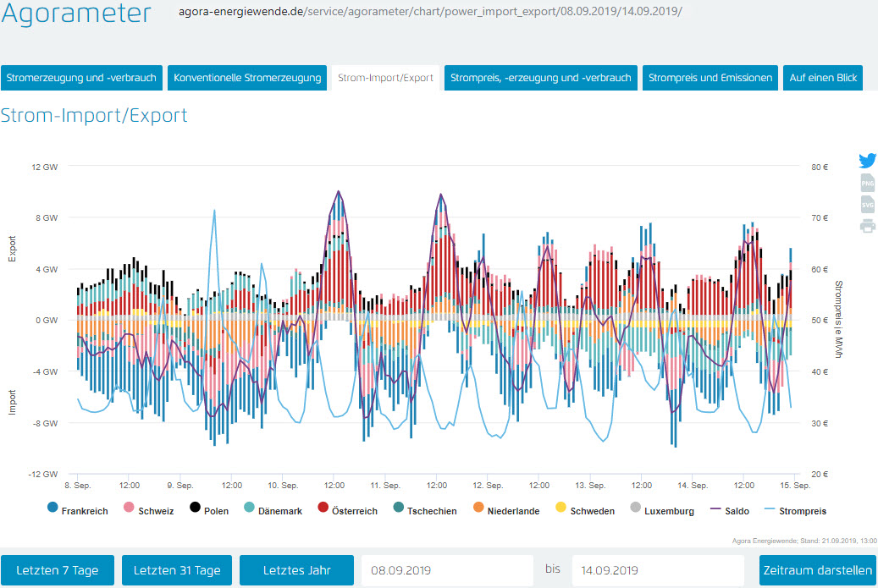This screenshot has height=588, width=878.
Task: Switch to Konventionelle Stromerzeugung tab
Action: click(247, 78)
